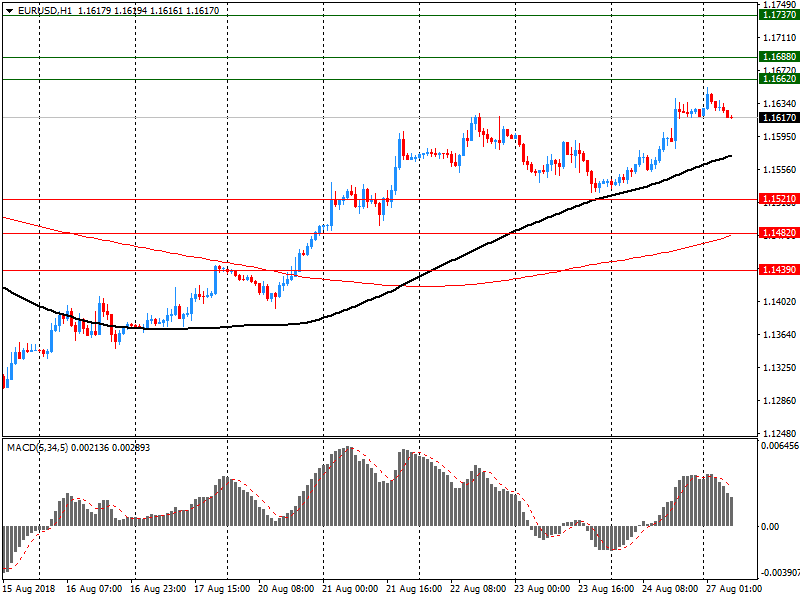800x600 pixels.
Task: Select the 17 Aug 15:00 time label
Action: [x=222, y=589]
